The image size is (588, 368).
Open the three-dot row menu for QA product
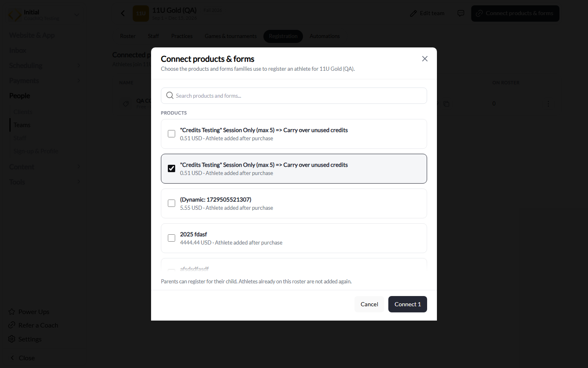pyautogui.click(x=548, y=104)
